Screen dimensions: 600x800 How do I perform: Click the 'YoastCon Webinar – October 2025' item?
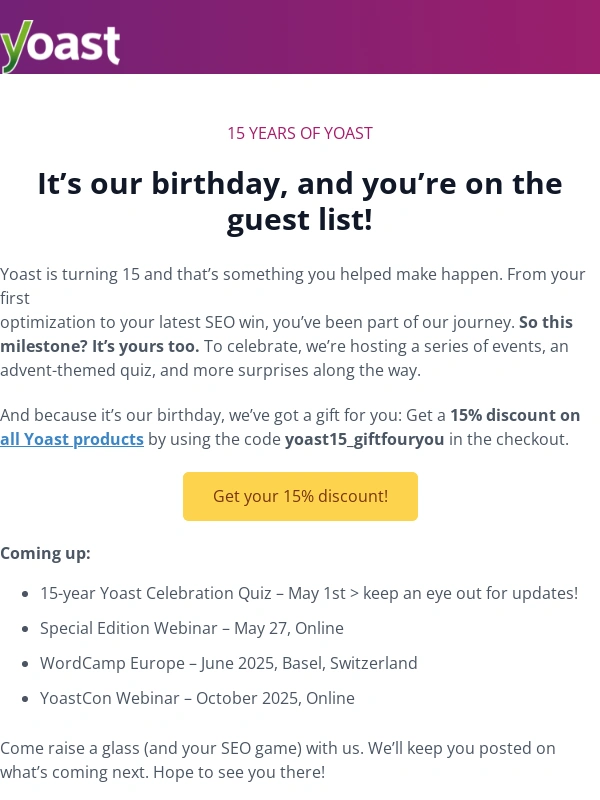197,698
